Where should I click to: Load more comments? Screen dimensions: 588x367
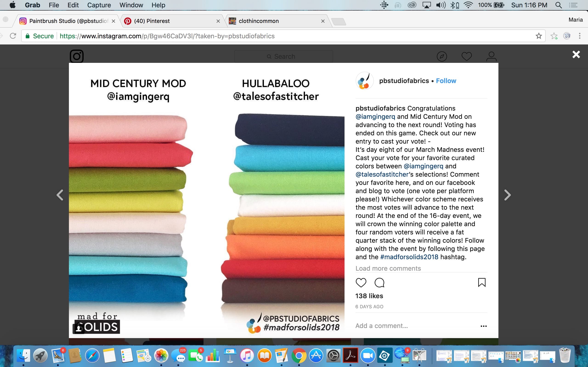click(x=388, y=268)
